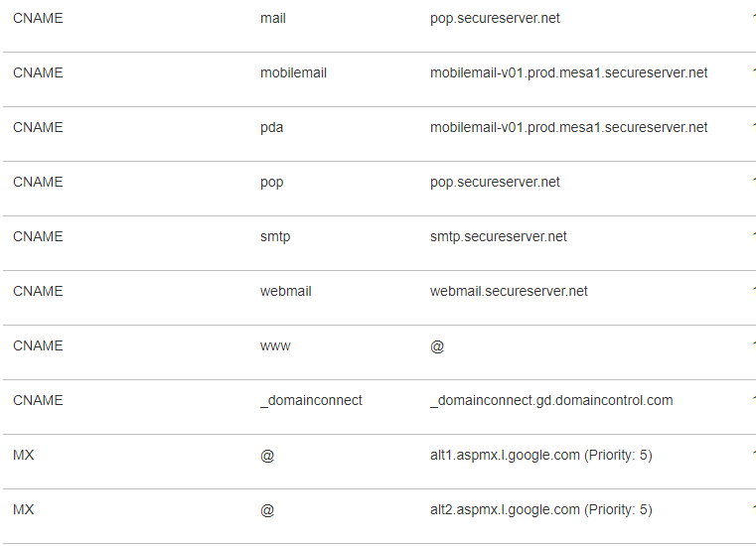The width and height of the screenshot is (756, 546).
Task: Click the alt1.aspmx.l.google.com MX value
Action: tap(540, 456)
